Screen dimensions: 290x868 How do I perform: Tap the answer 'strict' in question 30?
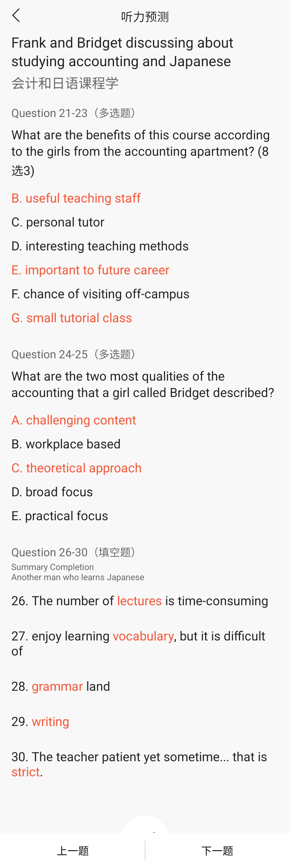26,772
